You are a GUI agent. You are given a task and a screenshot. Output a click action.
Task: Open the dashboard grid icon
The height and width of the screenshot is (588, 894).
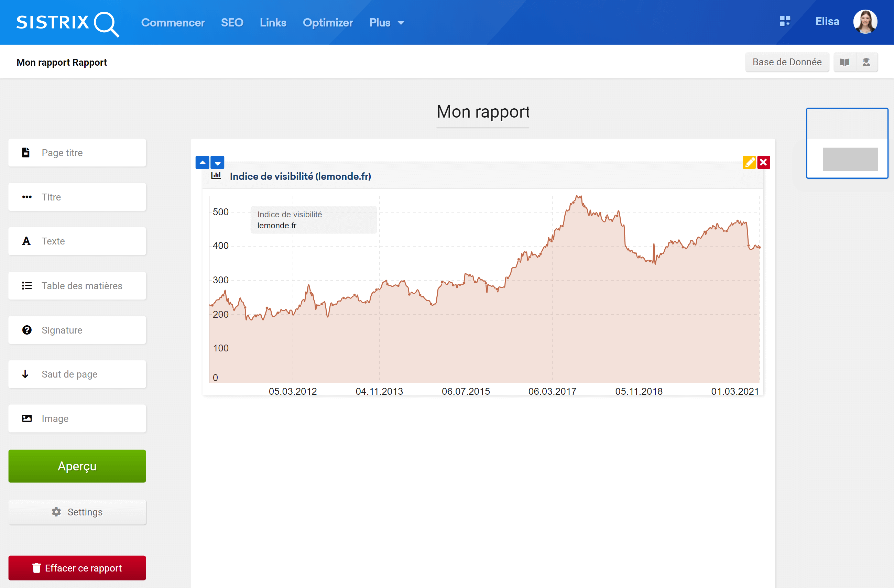point(785,21)
